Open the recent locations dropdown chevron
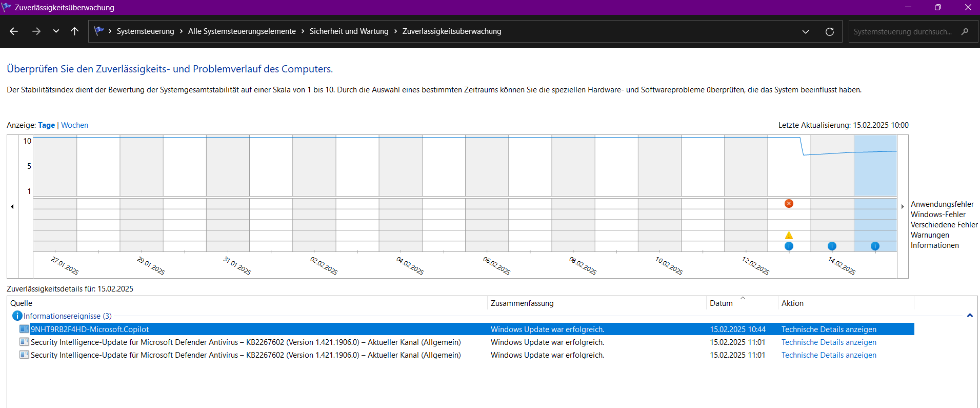This screenshot has height=408, width=980. [56, 31]
